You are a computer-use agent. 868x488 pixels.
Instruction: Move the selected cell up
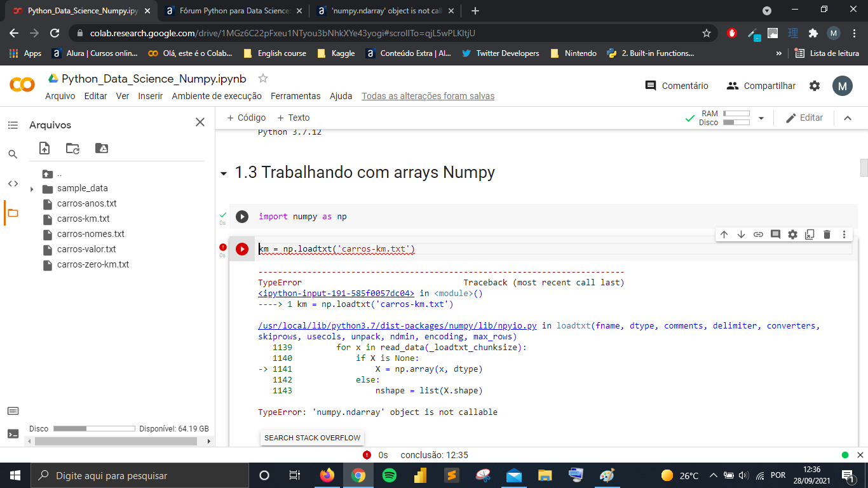tap(724, 234)
